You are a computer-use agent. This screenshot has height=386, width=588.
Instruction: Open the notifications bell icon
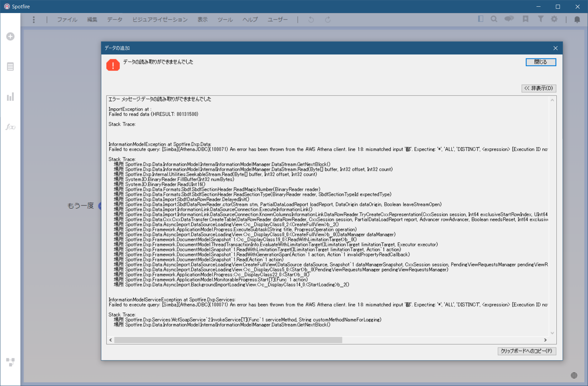[577, 20]
